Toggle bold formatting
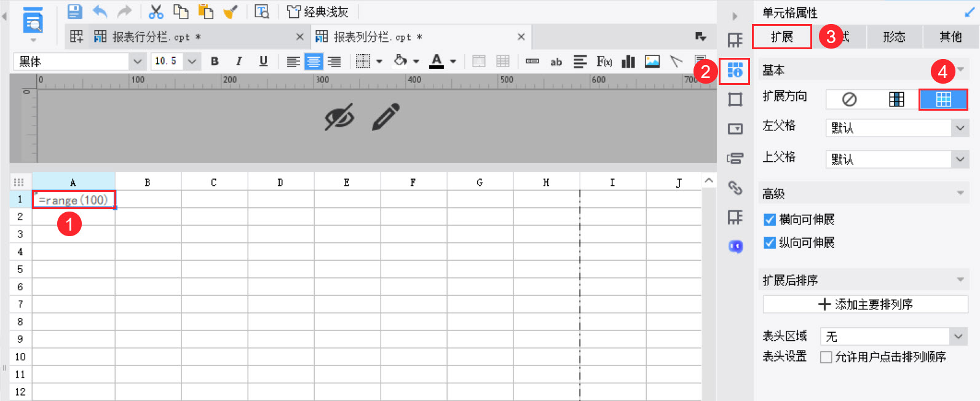 [215, 62]
